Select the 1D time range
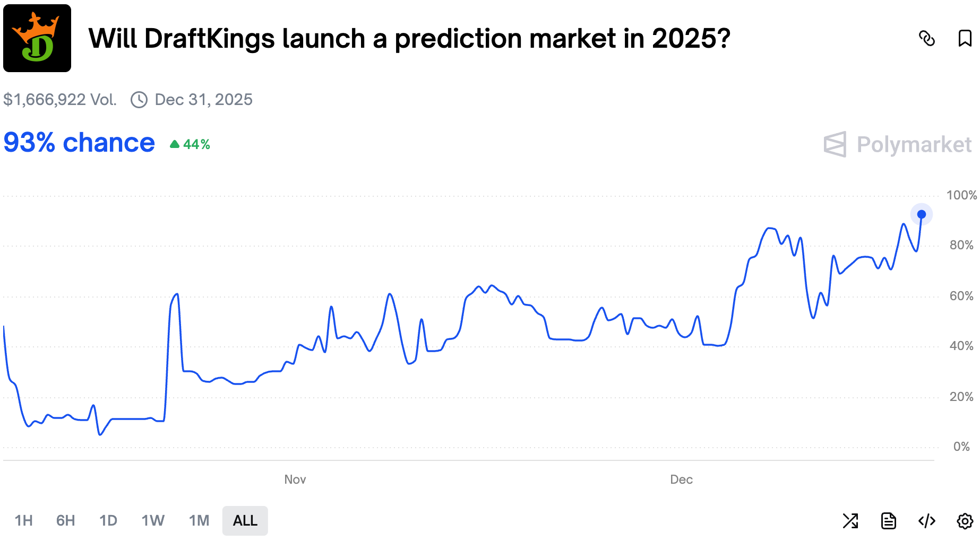The image size is (980, 541). [x=108, y=521]
